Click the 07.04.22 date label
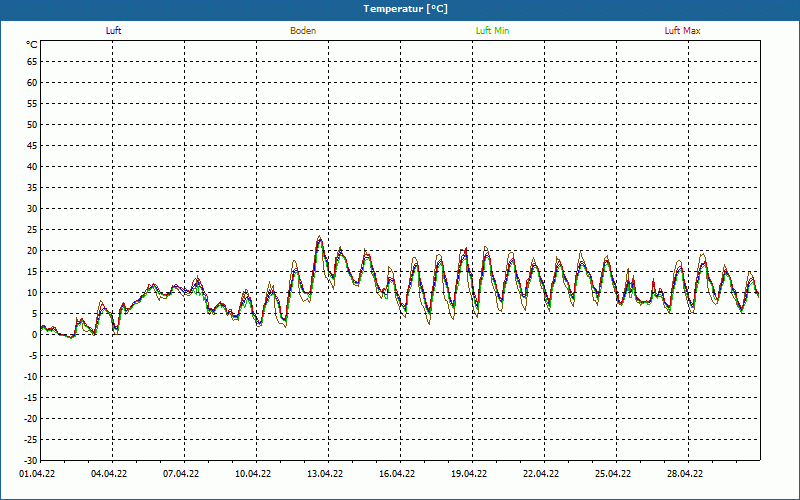Viewport: 800px width, 500px height. coord(181,474)
